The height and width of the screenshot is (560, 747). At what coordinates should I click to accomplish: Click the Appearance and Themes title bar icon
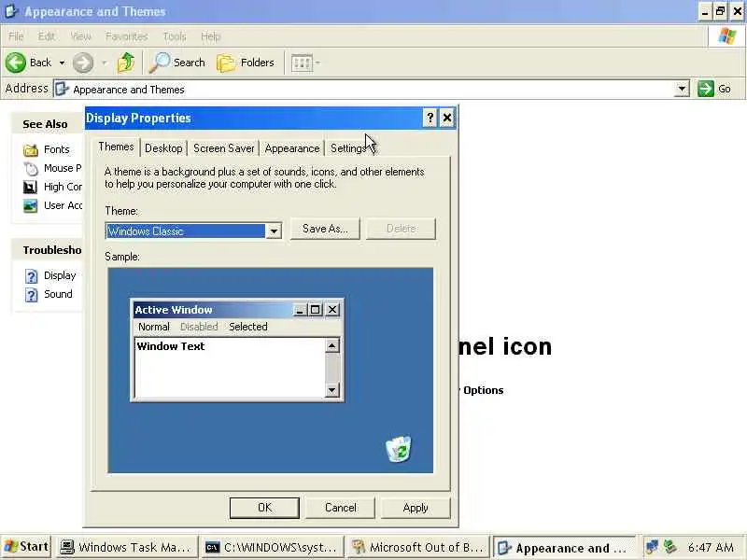(x=11, y=11)
